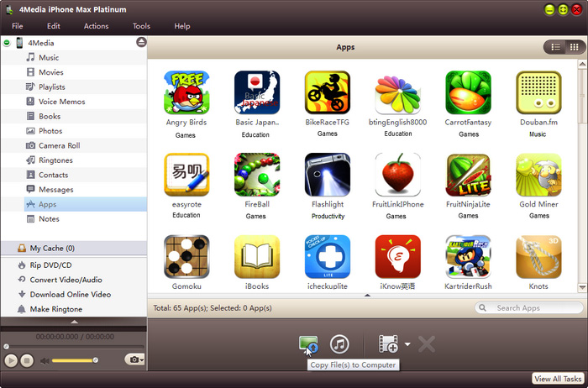The image size is (588, 388).
Task: Click Copy File(s) to Computer icon
Action: pos(308,343)
